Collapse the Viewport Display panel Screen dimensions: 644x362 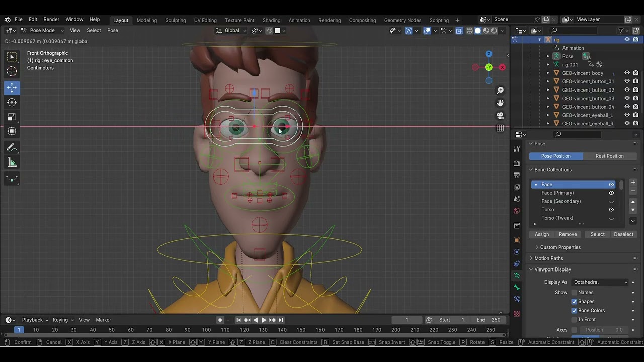pos(552,269)
